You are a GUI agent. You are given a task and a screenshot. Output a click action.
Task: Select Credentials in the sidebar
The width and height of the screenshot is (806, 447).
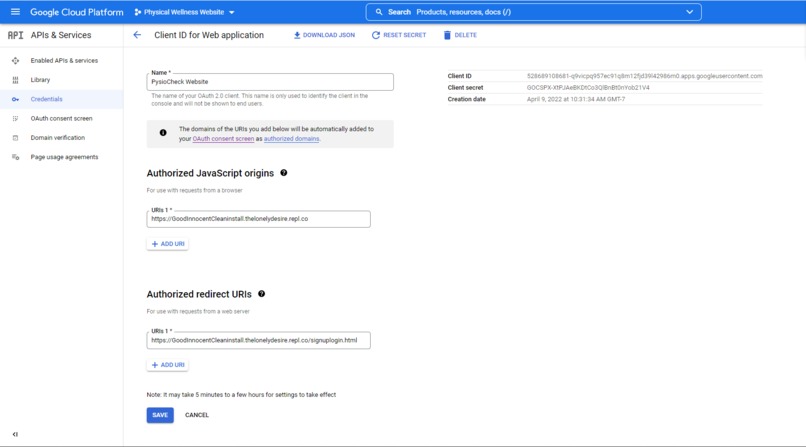[62, 99]
